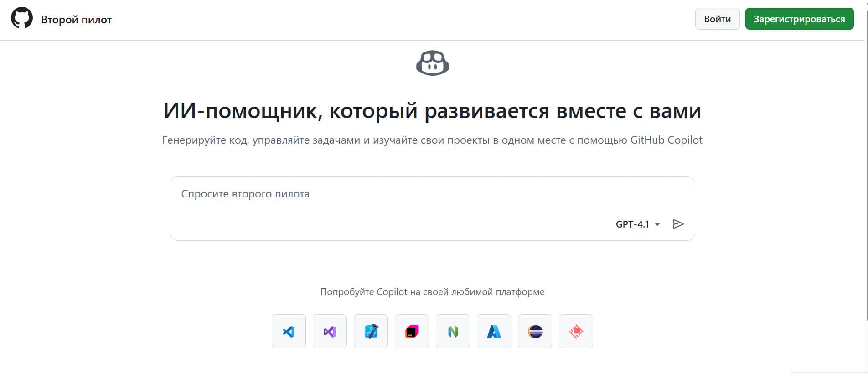Open the Eclipse platform icon
The height and width of the screenshot is (374, 868).
[x=535, y=331]
